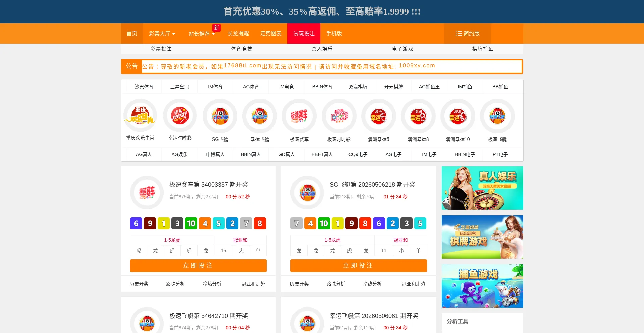Click the EBET真人 link
644x333 pixels.
coord(322,154)
